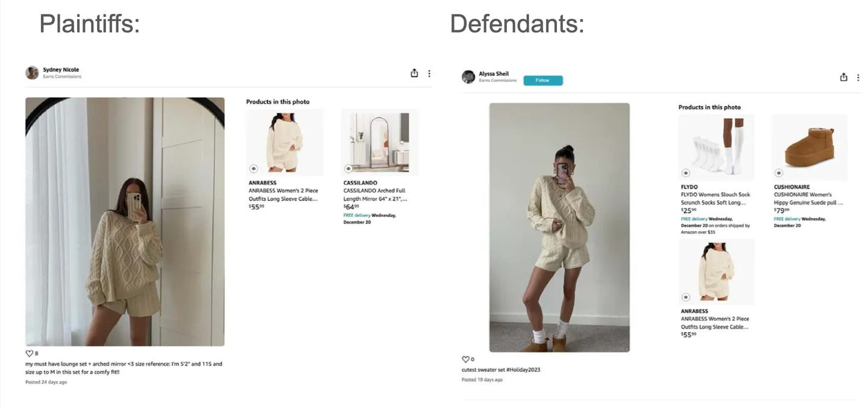Toggle eye icon on CASSILANDO mirror product

tap(348, 169)
